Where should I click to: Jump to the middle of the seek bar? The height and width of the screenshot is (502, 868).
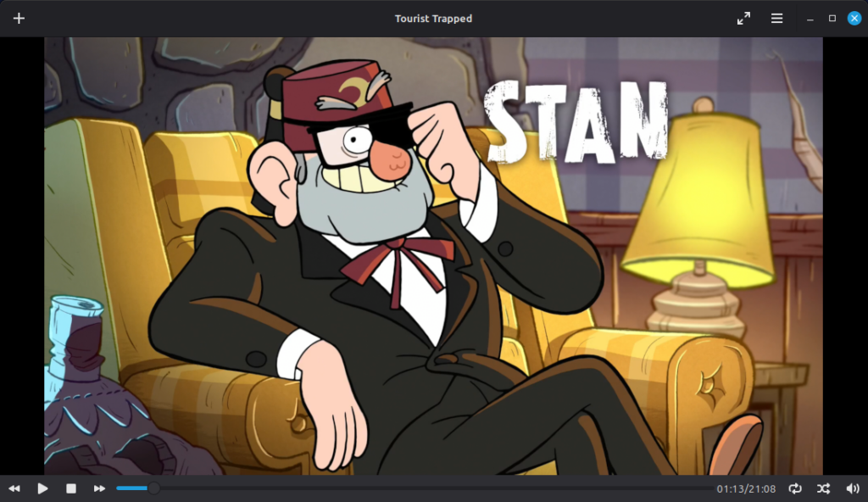(x=414, y=488)
